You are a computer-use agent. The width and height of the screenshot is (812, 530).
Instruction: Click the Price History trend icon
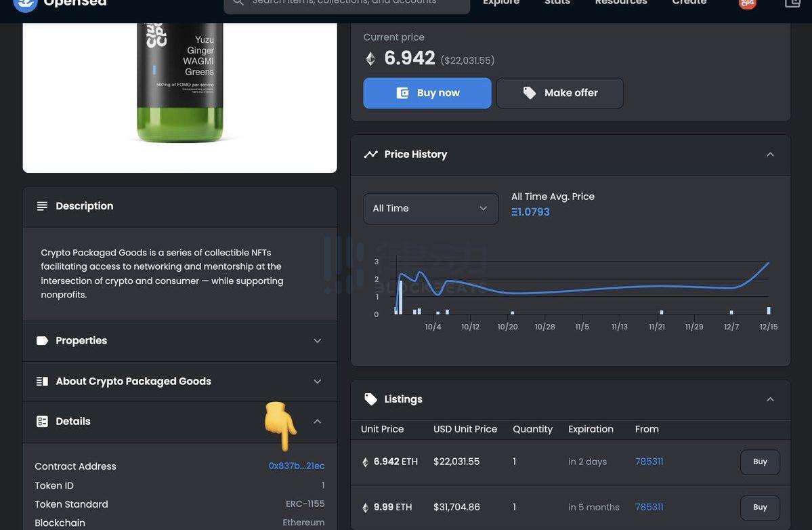(x=370, y=155)
